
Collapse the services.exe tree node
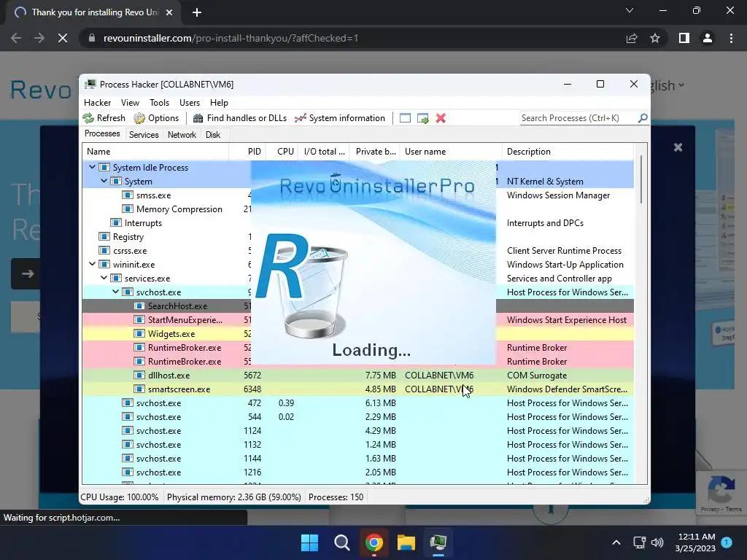104,278
